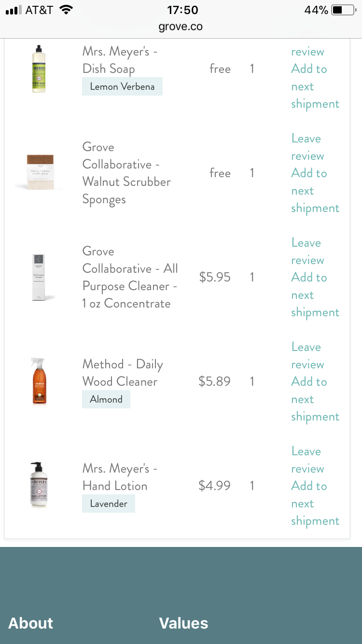This screenshot has width=362, height=644.
Task: Tap the Mrs. Meyer's Dish Soap product image
Action: click(x=39, y=69)
